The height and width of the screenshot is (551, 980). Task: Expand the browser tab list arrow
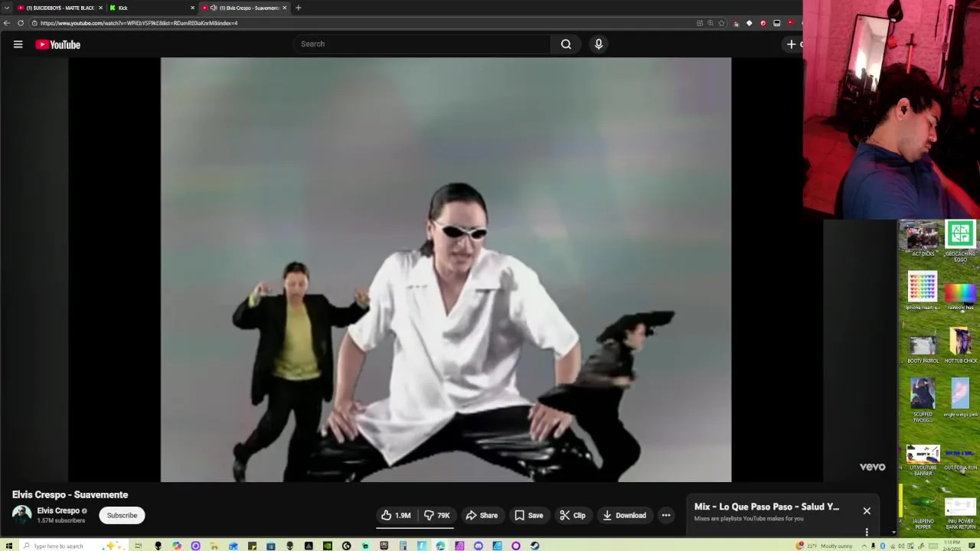click(x=6, y=8)
